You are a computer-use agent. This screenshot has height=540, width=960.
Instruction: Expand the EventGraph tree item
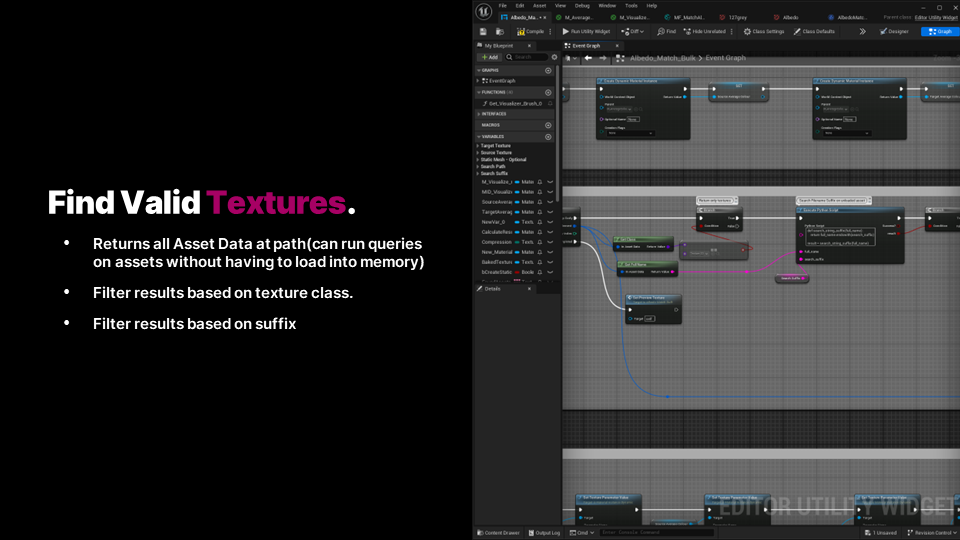pos(478,81)
